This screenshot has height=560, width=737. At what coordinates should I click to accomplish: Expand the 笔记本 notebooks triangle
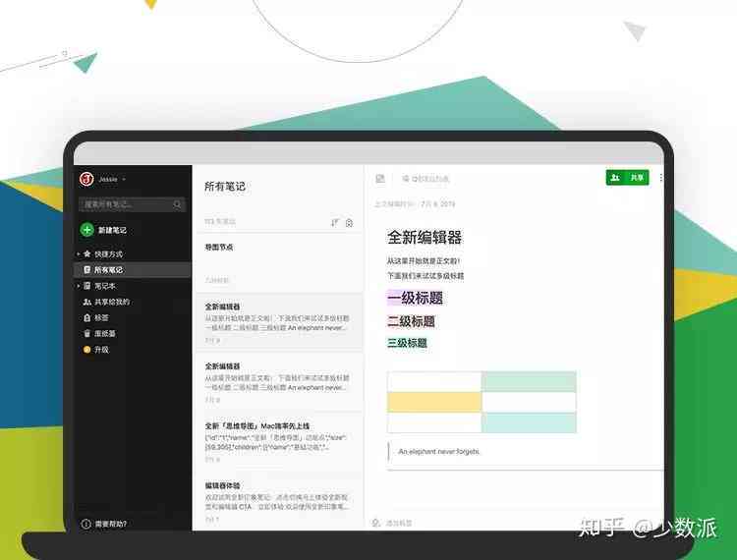click(x=79, y=286)
